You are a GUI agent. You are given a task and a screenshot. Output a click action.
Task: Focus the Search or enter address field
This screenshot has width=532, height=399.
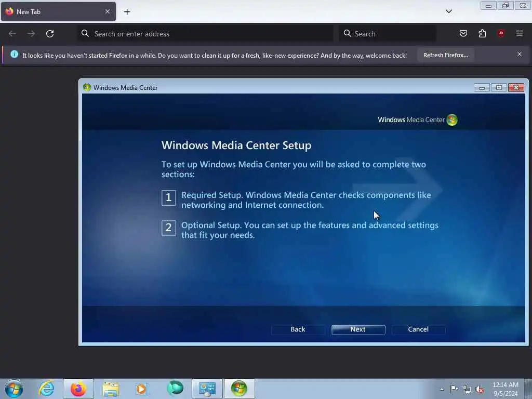[206, 34]
